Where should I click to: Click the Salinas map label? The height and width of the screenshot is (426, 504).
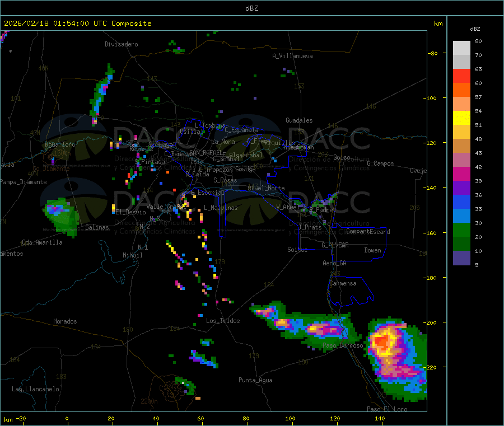tap(97, 227)
